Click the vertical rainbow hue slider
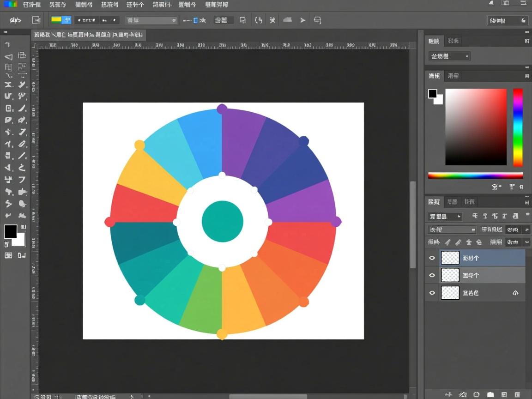The image size is (532, 399). pyautogui.click(x=518, y=127)
